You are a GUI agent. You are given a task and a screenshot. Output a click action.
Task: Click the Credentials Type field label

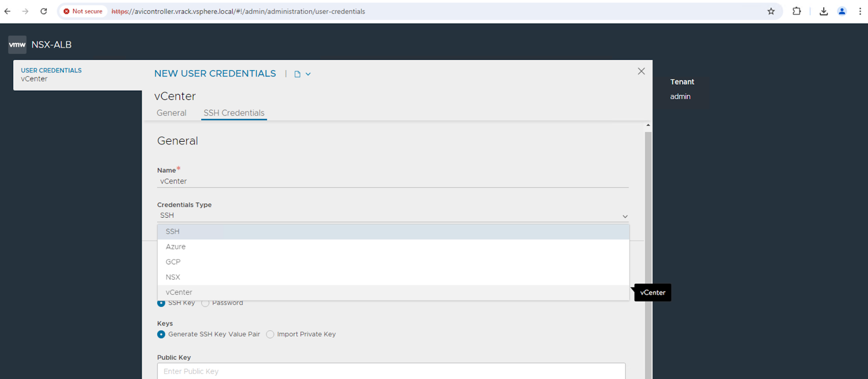(x=184, y=205)
